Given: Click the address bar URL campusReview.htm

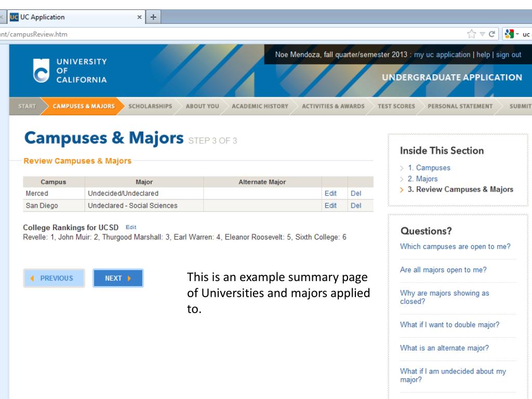Looking at the screenshot, I should point(34,34).
